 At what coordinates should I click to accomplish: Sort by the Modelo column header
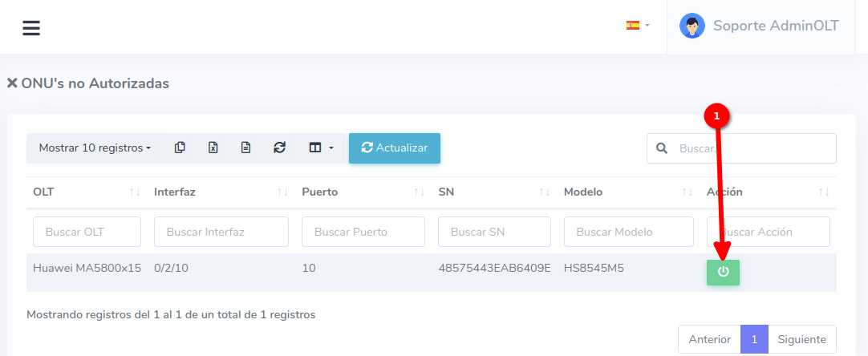click(x=583, y=192)
